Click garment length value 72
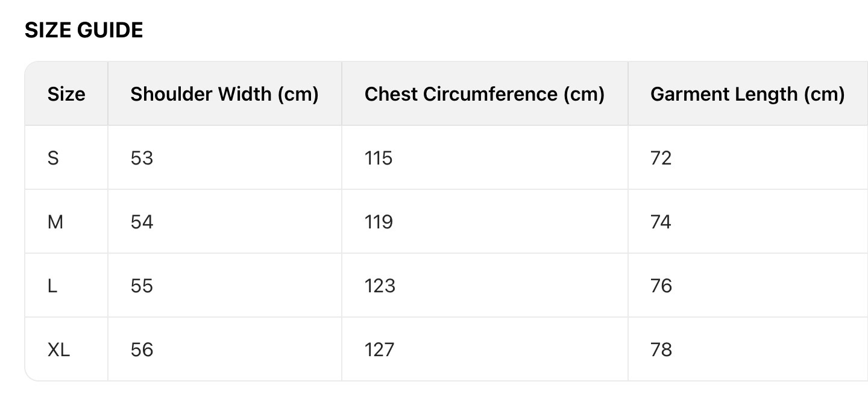Viewport: 868px width, 399px height. coord(661,158)
